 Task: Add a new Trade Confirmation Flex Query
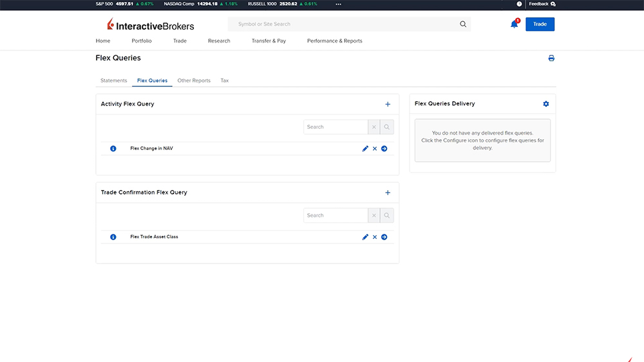coord(388,193)
